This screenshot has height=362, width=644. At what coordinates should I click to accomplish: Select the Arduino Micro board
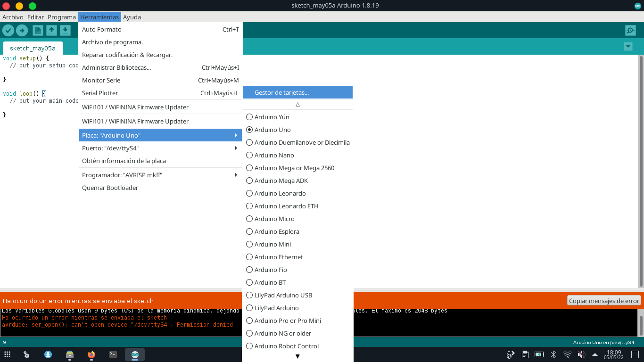297,219
